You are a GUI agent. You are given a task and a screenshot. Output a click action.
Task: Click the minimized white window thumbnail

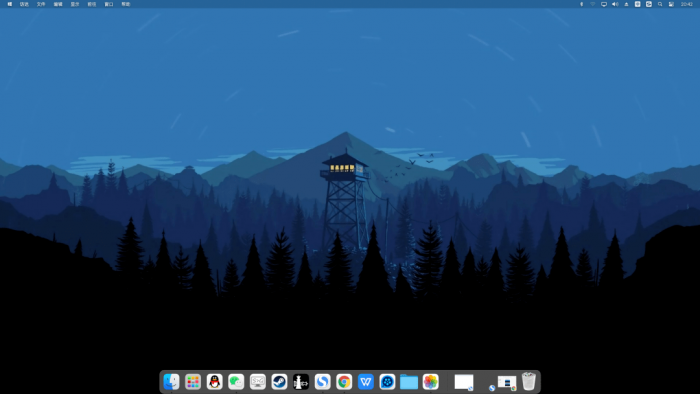pos(464,382)
